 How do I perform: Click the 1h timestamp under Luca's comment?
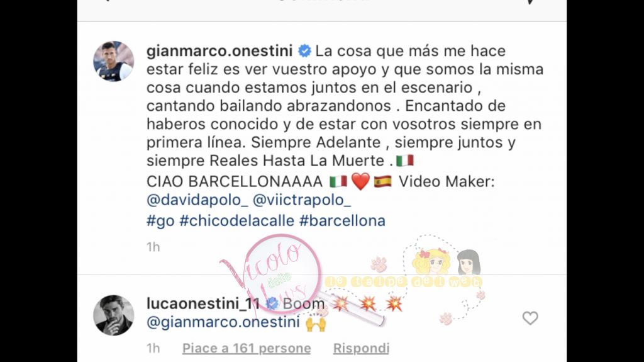coord(153,348)
